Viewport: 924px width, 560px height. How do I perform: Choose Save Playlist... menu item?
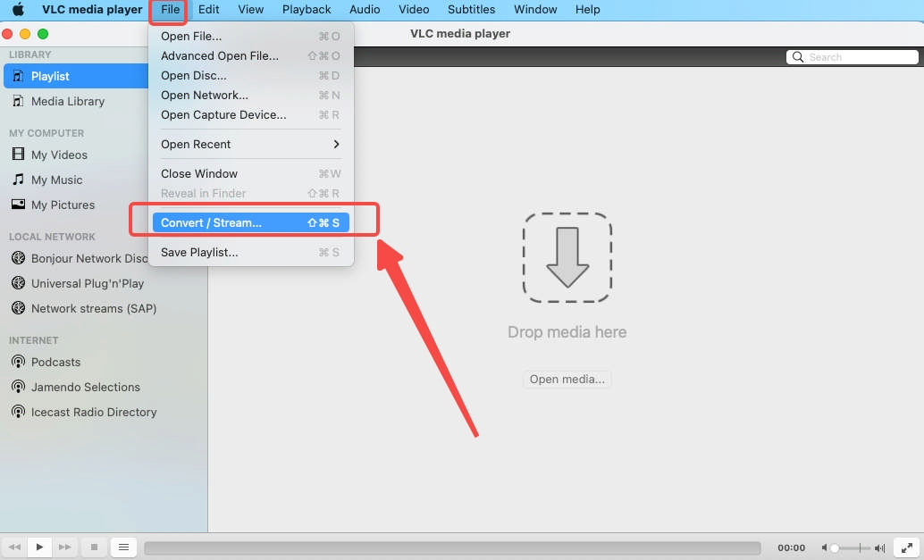click(x=251, y=252)
